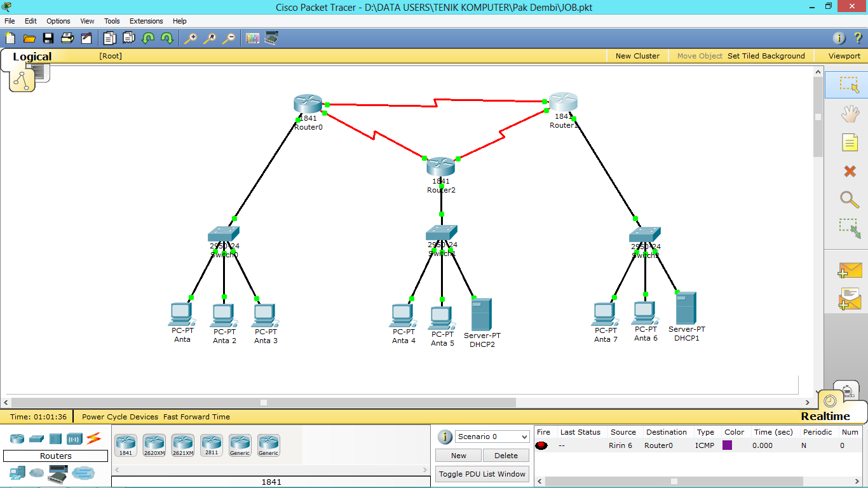Screen dimensions: 868x488
Task: Open the Extensions menu
Action: tap(146, 21)
